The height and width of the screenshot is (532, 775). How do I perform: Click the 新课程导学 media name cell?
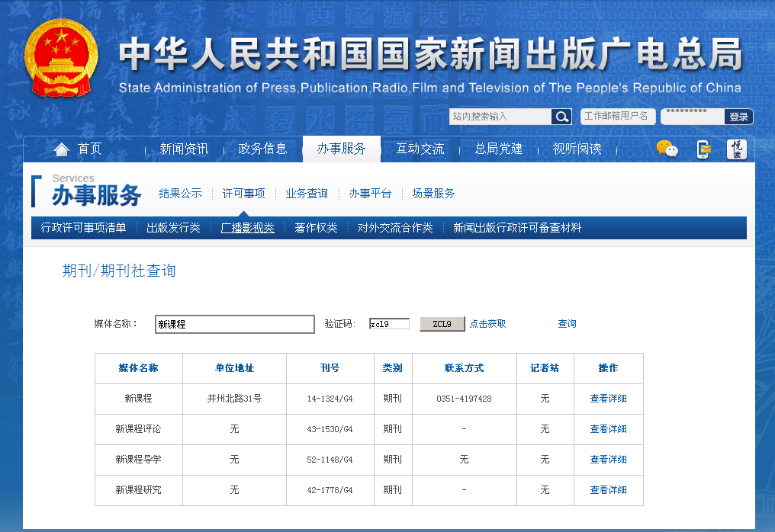[x=138, y=460]
